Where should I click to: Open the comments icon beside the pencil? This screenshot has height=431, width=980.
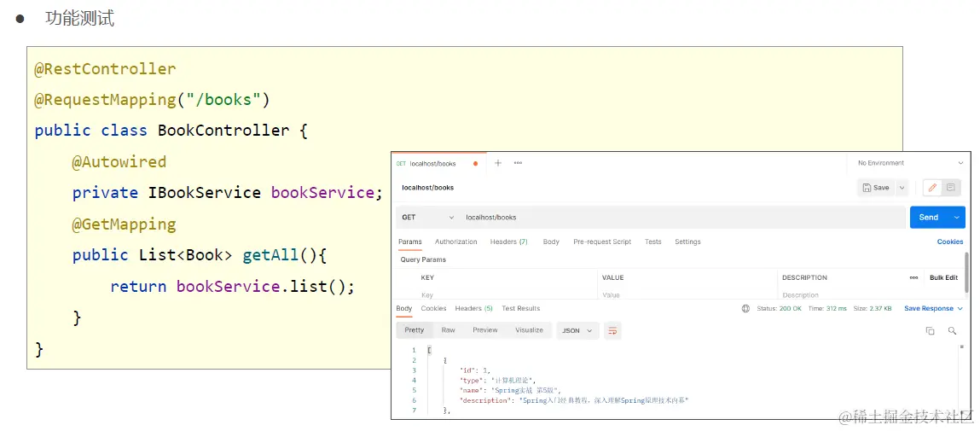click(x=951, y=188)
